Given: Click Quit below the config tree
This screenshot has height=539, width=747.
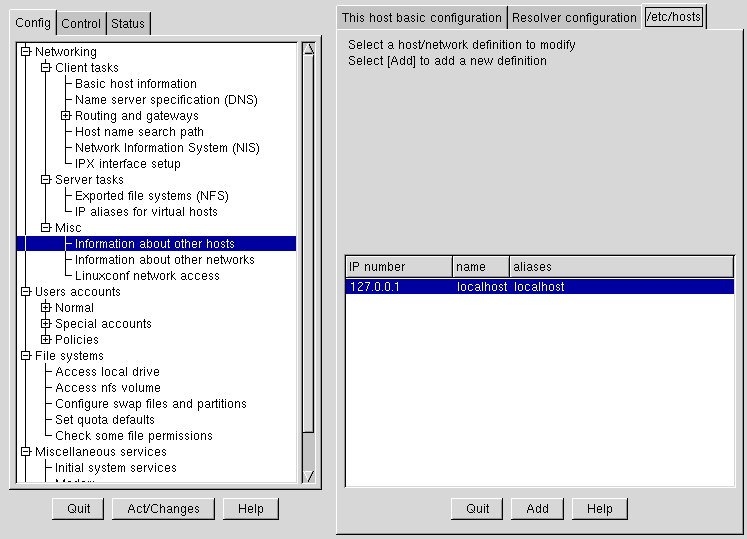Looking at the screenshot, I should 79,509.
